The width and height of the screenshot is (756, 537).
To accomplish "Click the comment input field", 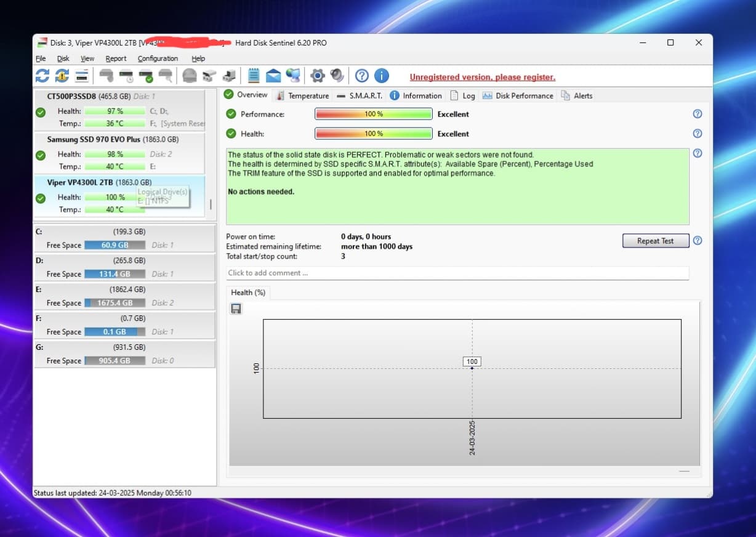I will click(x=457, y=273).
